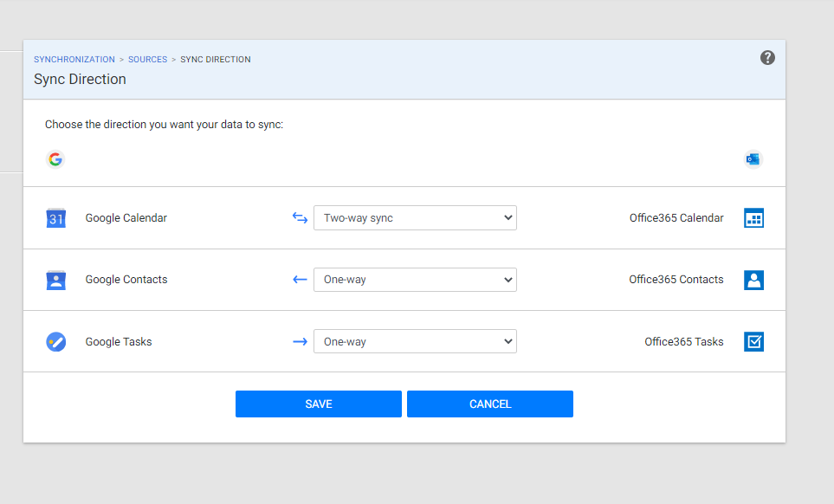Viewport: 834px width, 504px height.
Task: Click the Office365 Tasks label
Action: [x=684, y=341]
